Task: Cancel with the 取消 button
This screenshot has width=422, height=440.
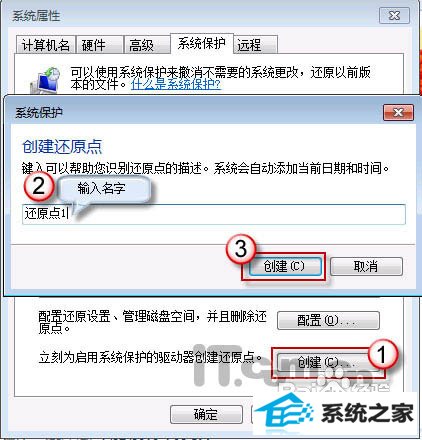Action: 366,266
